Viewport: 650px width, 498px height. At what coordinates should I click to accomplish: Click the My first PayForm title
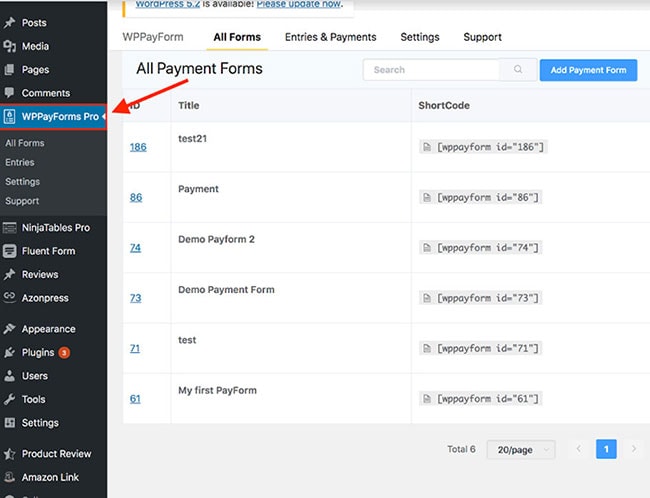click(x=217, y=390)
